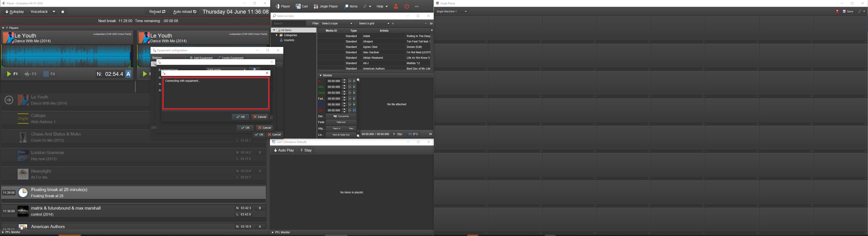This screenshot has height=236, width=868.
Task: Open the Select a type filter dropdown
Action: [337, 23]
